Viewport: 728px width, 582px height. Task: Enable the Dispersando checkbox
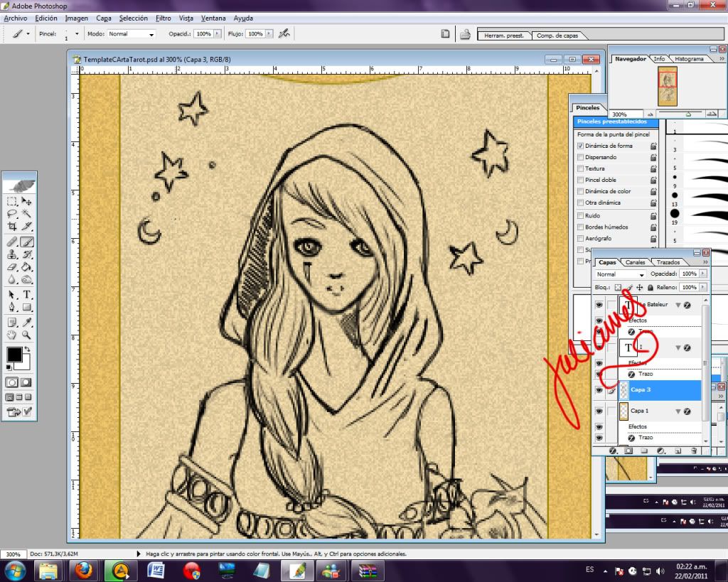click(x=580, y=157)
